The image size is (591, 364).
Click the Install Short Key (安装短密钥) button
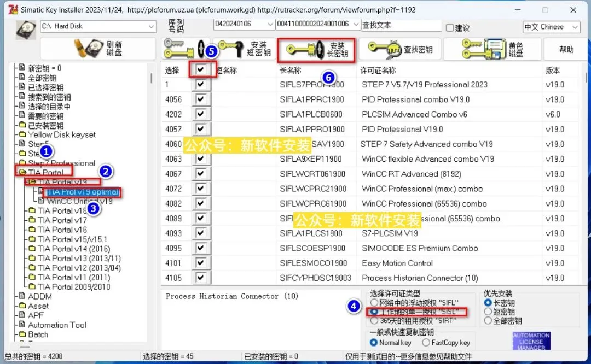click(244, 49)
